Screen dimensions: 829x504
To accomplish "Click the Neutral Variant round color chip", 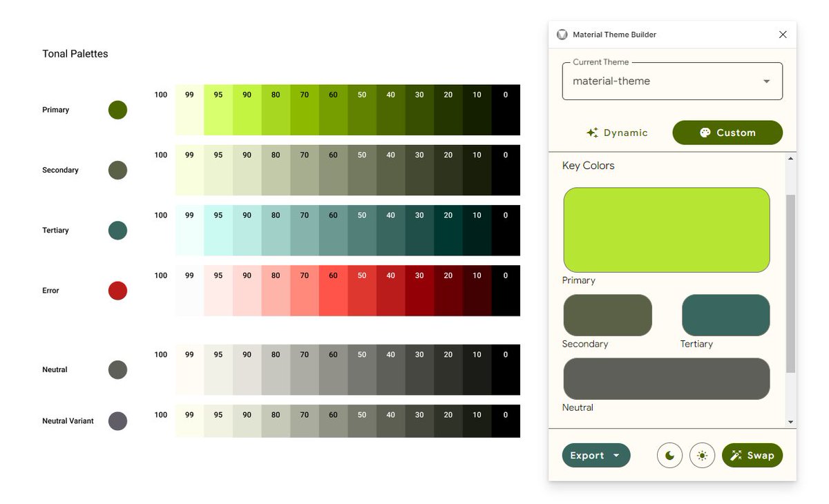I will click(117, 421).
